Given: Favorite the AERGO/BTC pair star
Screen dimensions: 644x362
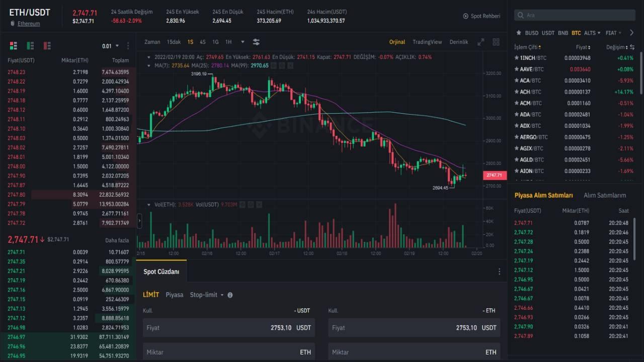Looking at the screenshot, I should click(x=517, y=137).
